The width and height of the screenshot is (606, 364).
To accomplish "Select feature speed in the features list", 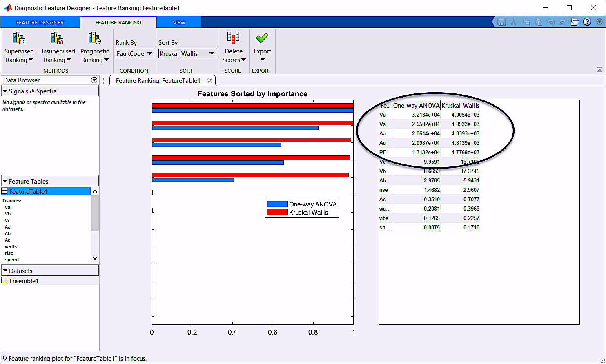I will click(x=12, y=260).
